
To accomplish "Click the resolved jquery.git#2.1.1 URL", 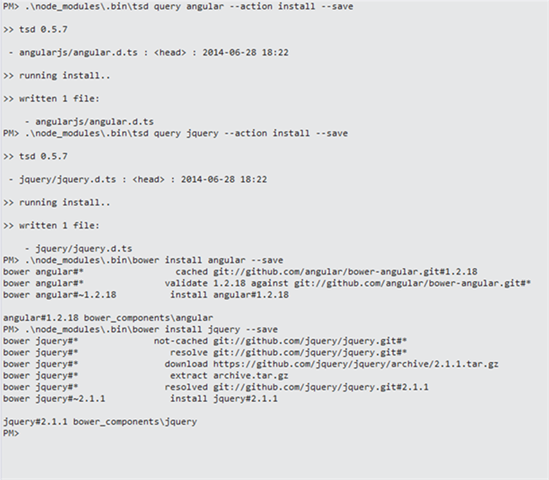I will pos(320,387).
